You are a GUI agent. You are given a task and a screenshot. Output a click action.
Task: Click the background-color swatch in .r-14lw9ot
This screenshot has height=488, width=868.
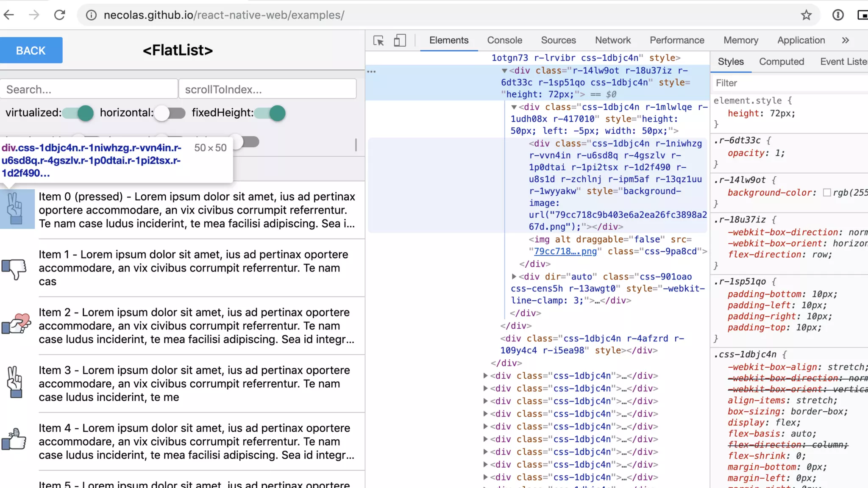pos(826,193)
